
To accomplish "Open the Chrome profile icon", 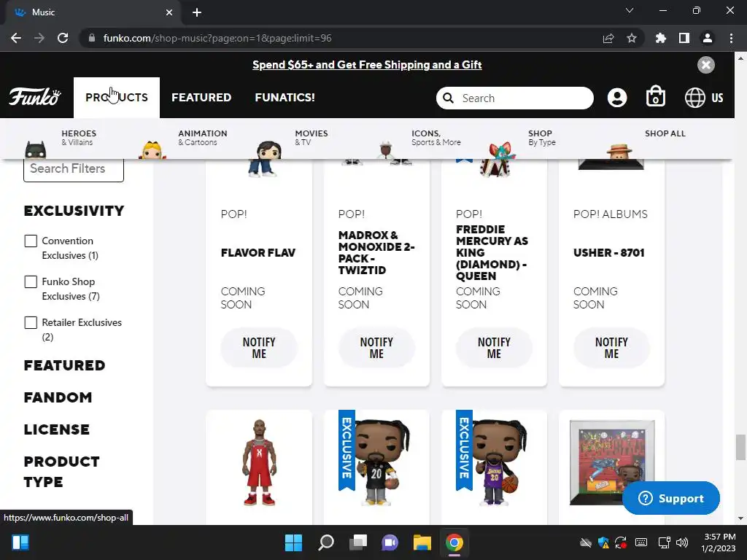I will pyautogui.click(x=708, y=38).
